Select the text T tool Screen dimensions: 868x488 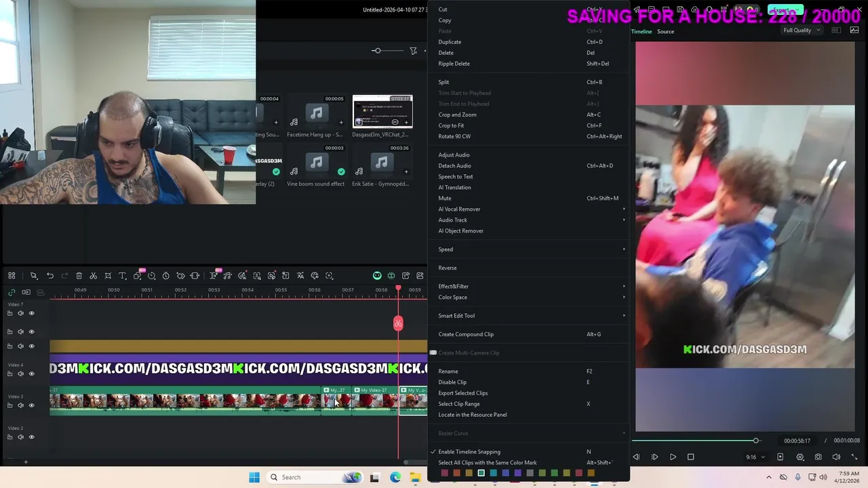tap(123, 276)
